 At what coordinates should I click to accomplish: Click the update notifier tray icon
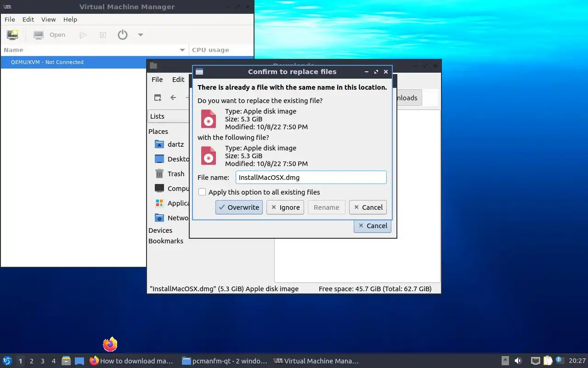560,360
